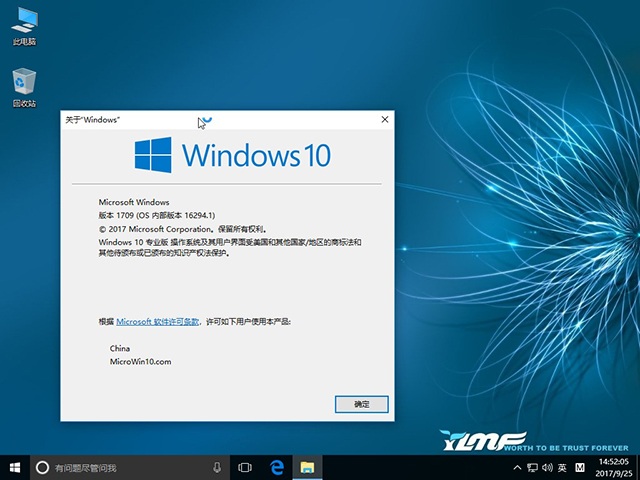Open the network status tray icon
Viewport: 640px width, 480px height.
(532, 468)
